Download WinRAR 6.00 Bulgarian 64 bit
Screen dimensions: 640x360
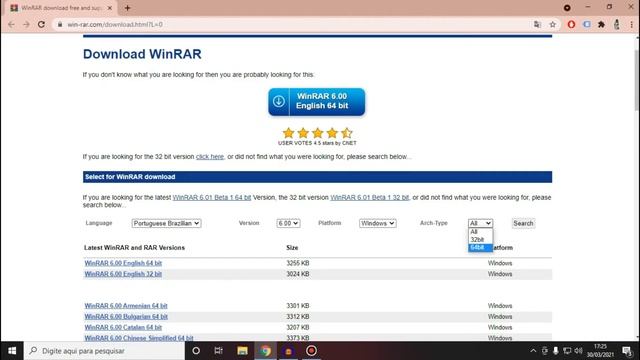tap(126, 317)
